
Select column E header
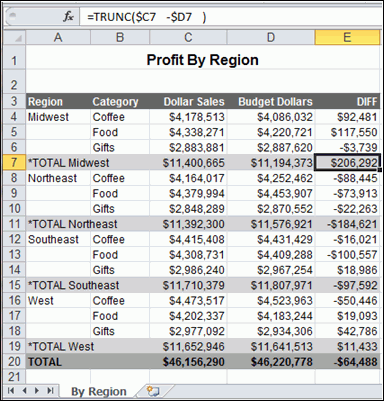pos(347,37)
